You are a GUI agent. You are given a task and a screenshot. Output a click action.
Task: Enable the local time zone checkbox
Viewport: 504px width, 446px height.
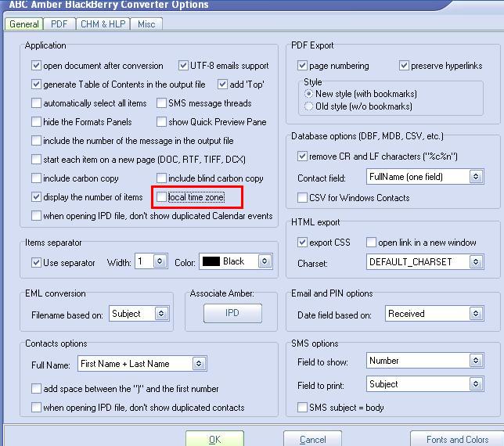point(161,197)
